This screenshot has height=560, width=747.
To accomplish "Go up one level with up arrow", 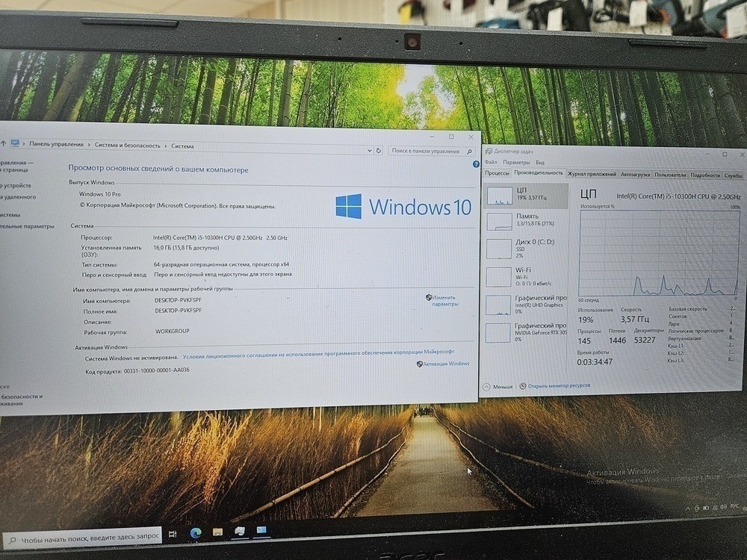I will 3,143.
